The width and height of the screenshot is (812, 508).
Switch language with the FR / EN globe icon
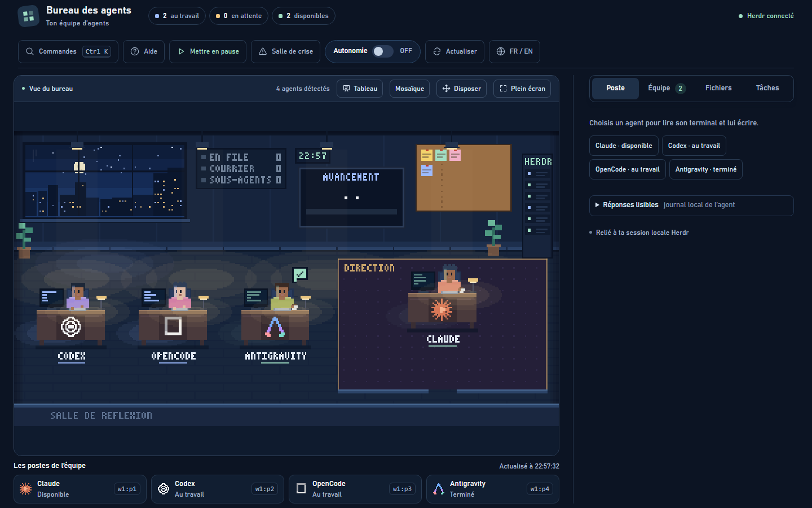pyautogui.click(x=501, y=51)
